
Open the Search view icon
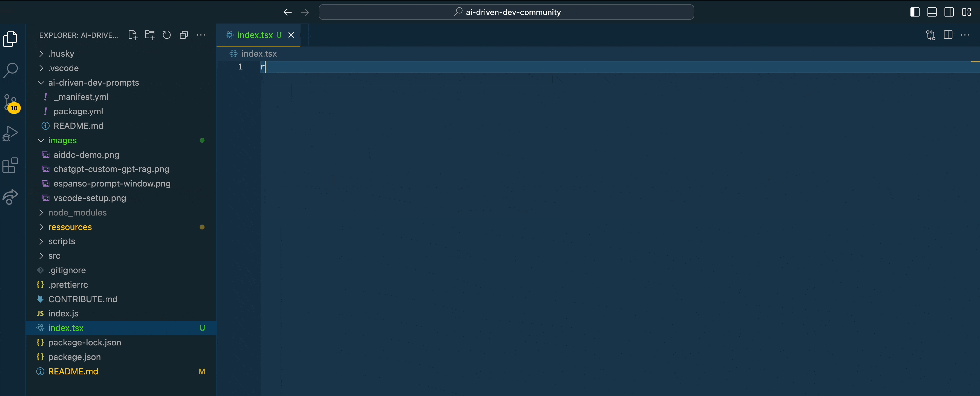click(x=10, y=70)
